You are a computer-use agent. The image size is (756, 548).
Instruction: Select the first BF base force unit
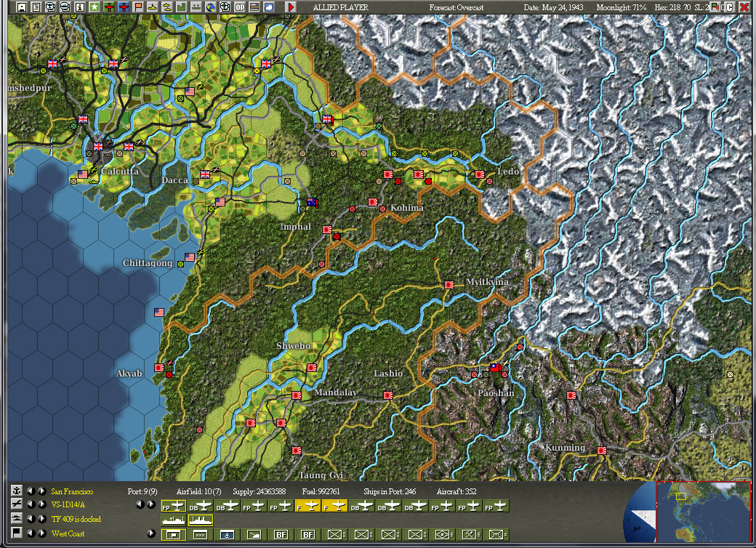pos(281,534)
